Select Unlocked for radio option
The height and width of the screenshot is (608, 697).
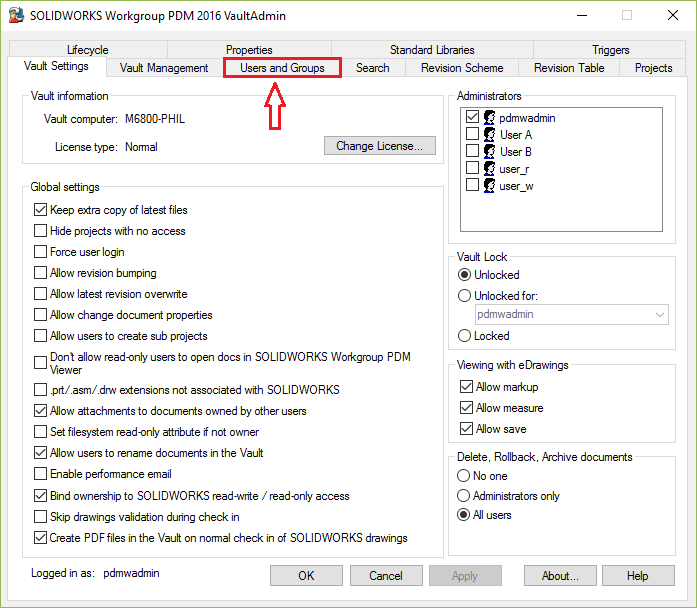coord(464,296)
